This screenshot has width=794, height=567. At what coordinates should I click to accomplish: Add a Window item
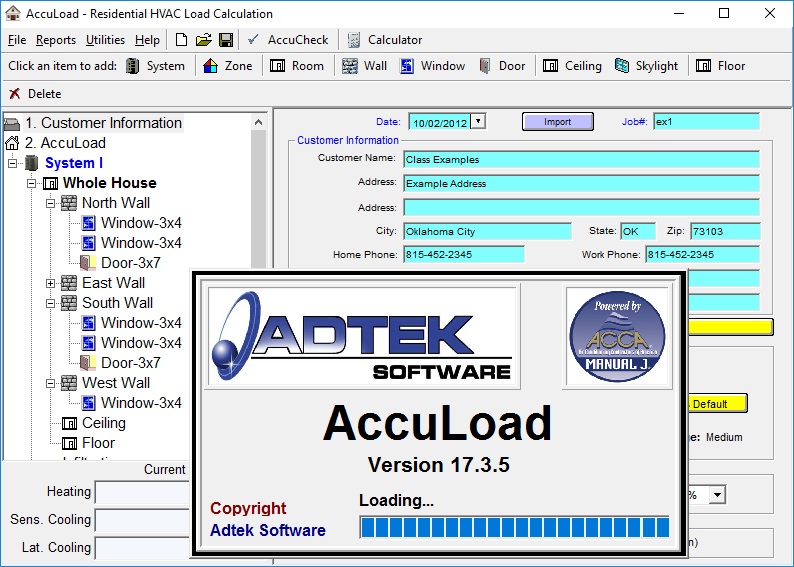(433, 66)
